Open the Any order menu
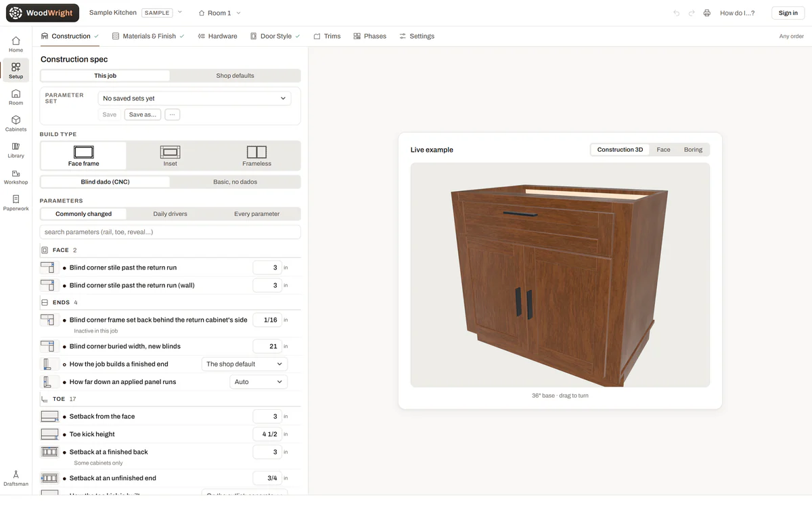Image resolution: width=812 pixels, height=508 pixels. 792,37
